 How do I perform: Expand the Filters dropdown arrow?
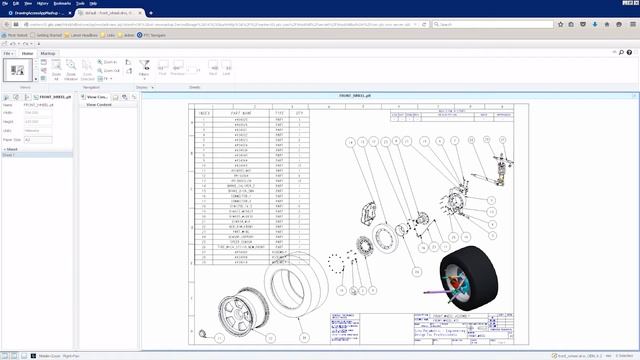144,79
